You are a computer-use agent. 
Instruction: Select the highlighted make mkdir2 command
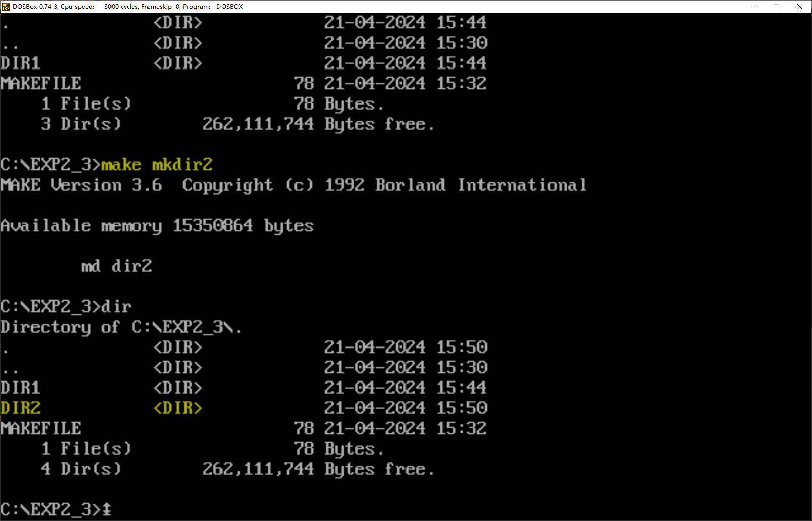point(156,164)
